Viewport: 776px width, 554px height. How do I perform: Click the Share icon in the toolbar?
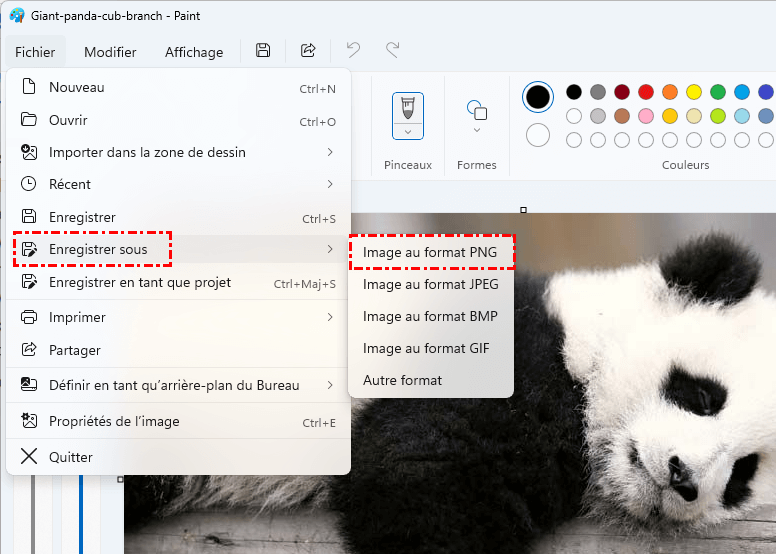(308, 51)
